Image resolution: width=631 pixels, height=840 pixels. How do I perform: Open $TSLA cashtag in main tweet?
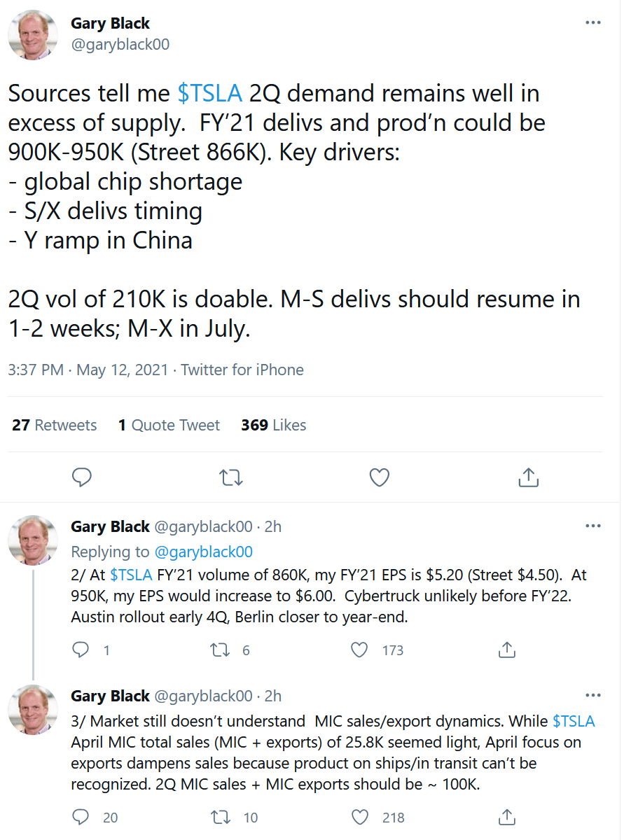210,93
